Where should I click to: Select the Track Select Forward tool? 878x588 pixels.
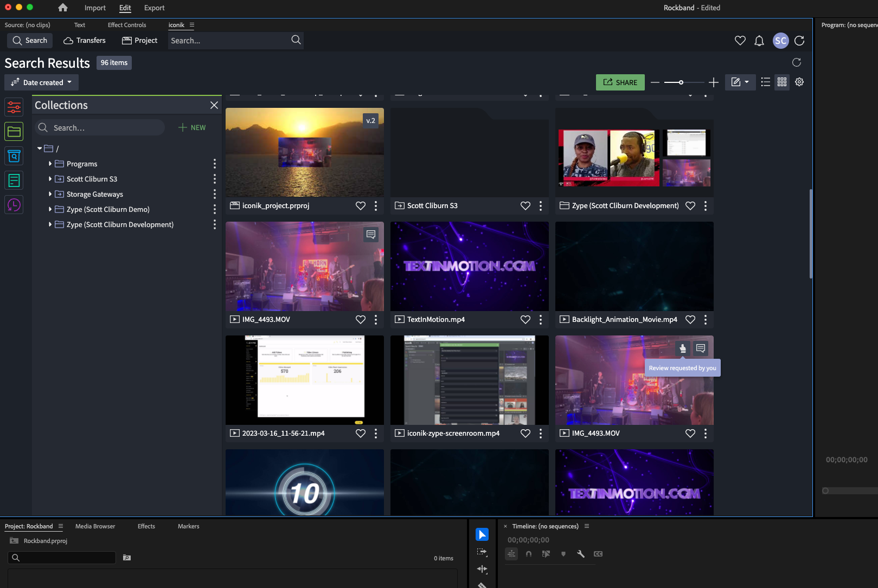point(482,552)
